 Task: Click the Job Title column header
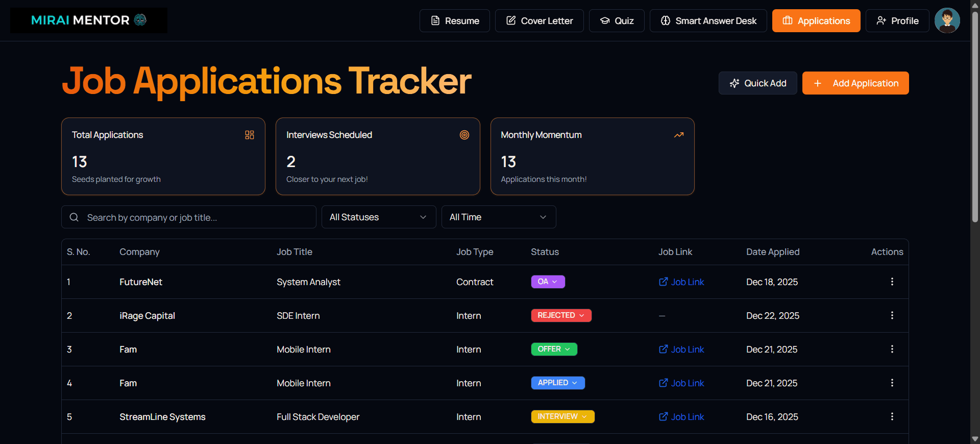tap(295, 252)
